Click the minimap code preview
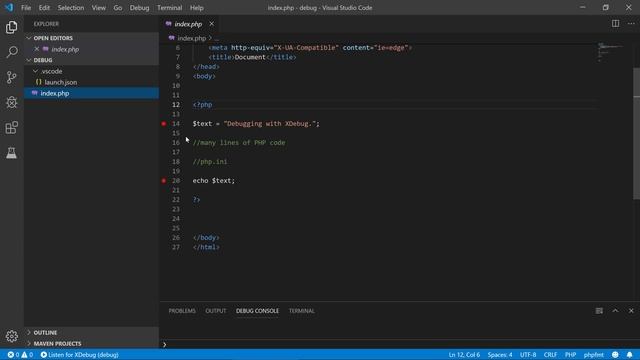The image size is (640, 360). click(x=611, y=51)
